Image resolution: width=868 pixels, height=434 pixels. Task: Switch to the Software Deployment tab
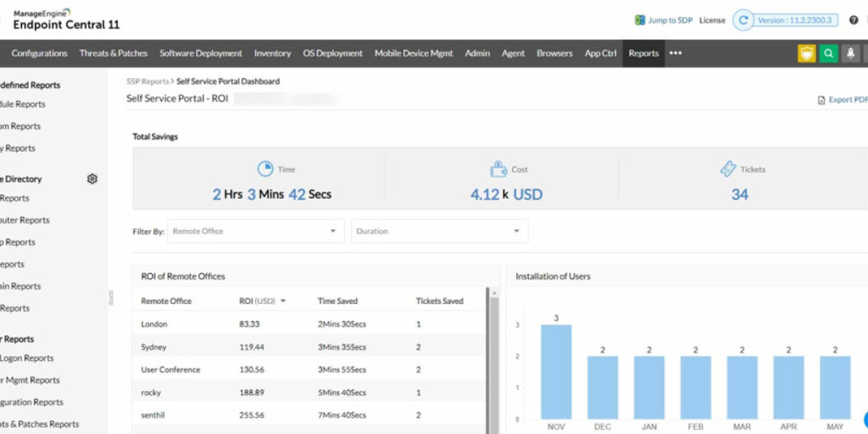tap(200, 54)
